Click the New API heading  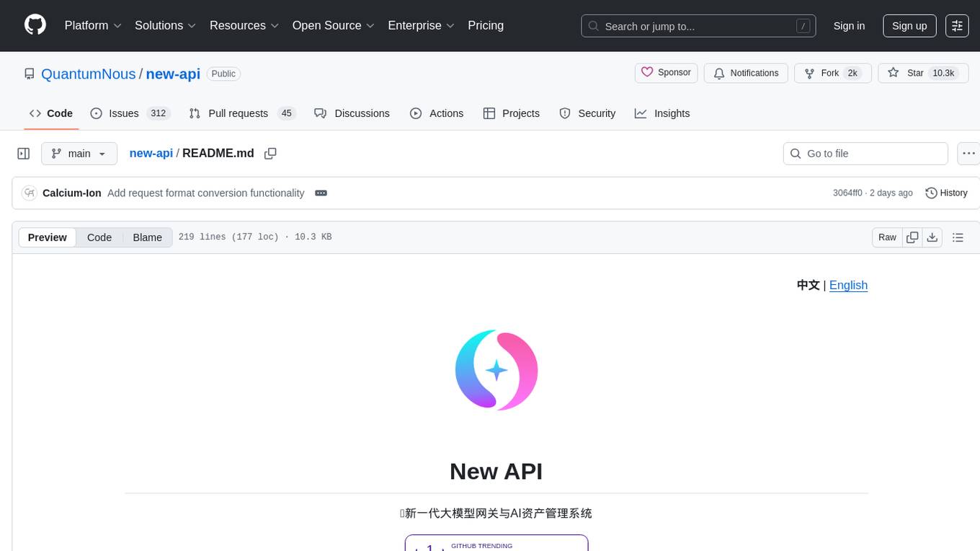coord(496,471)
